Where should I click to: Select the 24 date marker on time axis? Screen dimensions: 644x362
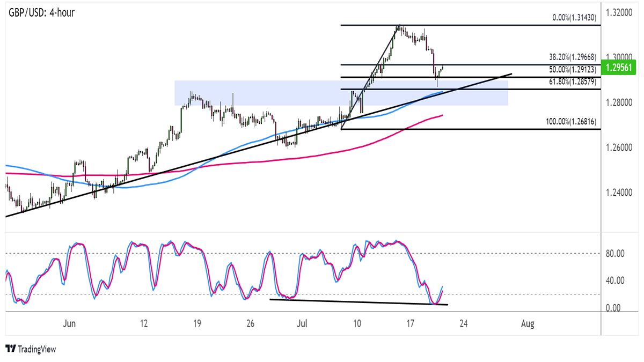[464, 324]
